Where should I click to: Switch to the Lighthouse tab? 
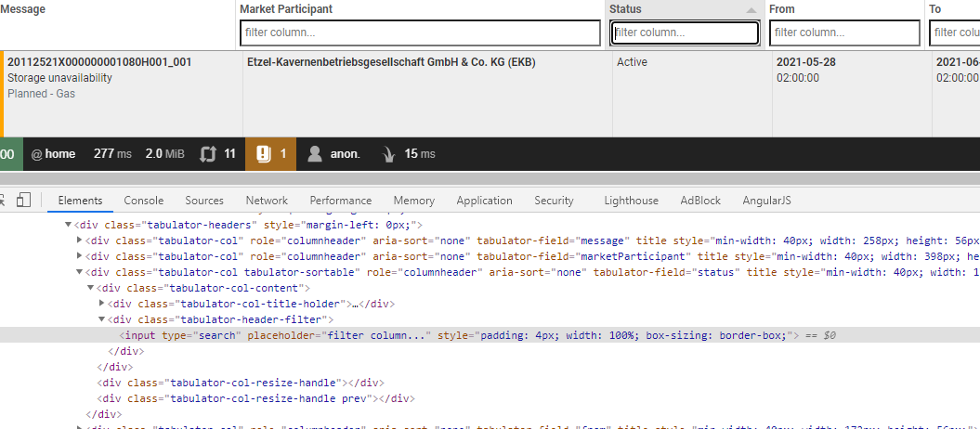pyautogui.click(x=632, y=201)
